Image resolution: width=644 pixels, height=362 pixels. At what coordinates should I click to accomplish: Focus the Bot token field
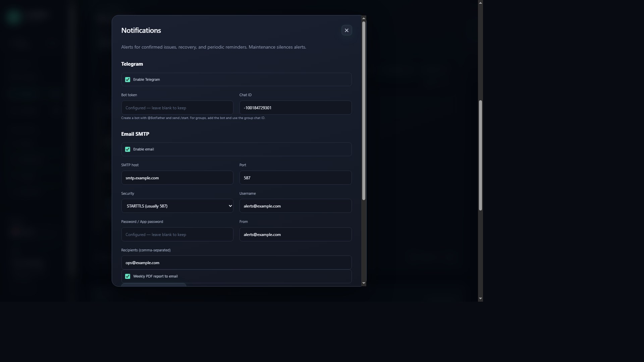[177, 108]
